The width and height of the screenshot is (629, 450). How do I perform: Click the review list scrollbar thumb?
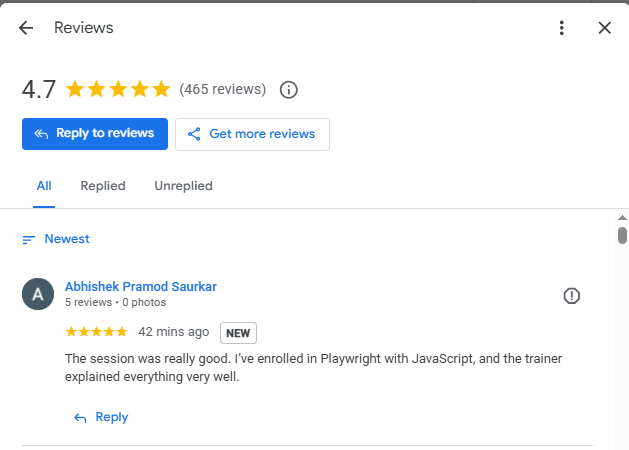622,235
